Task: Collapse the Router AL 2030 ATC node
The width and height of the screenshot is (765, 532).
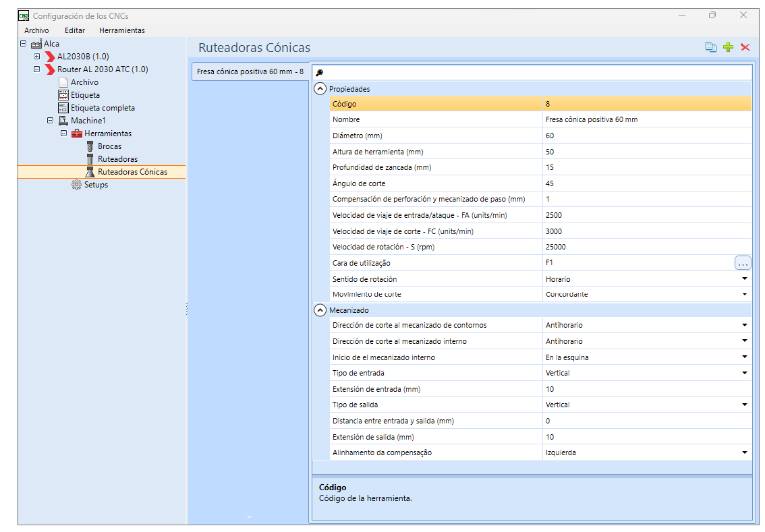Action: click(36, 69)
